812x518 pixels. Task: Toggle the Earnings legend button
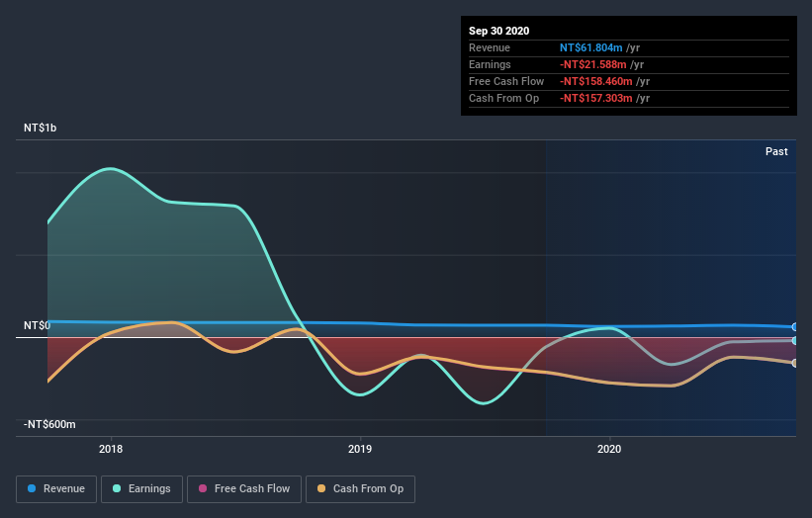(141, 489)
